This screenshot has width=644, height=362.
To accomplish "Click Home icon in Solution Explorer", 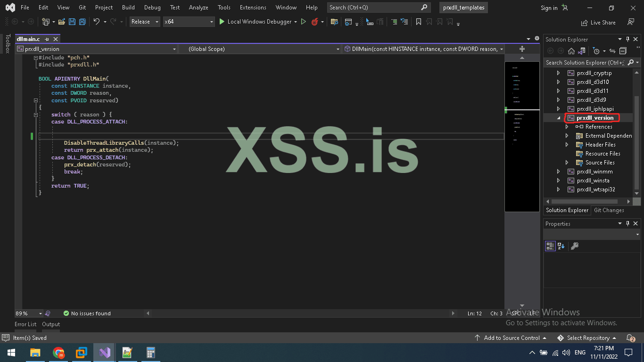I will point(571,51).
